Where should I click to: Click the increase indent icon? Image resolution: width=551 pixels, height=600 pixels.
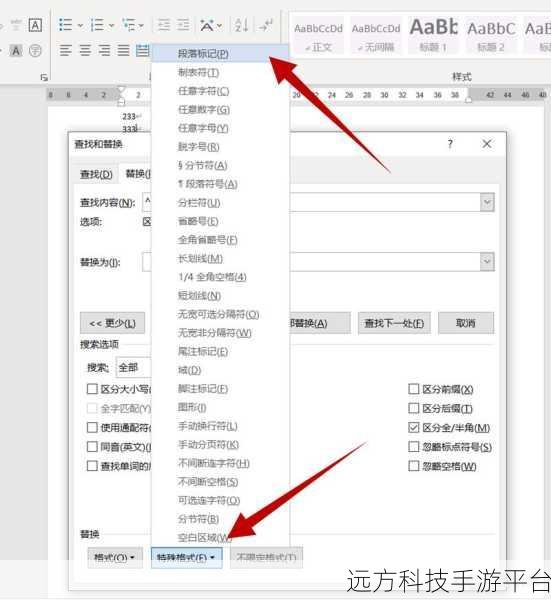[183, 25]
